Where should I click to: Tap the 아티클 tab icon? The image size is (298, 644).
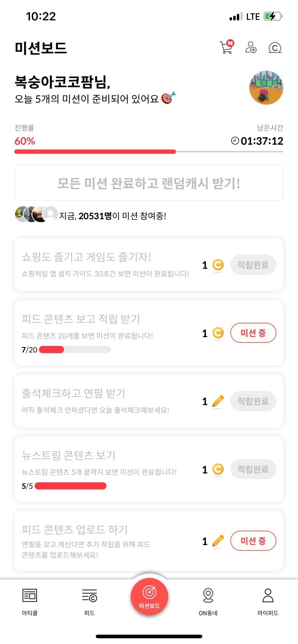(x=30, y=596)
